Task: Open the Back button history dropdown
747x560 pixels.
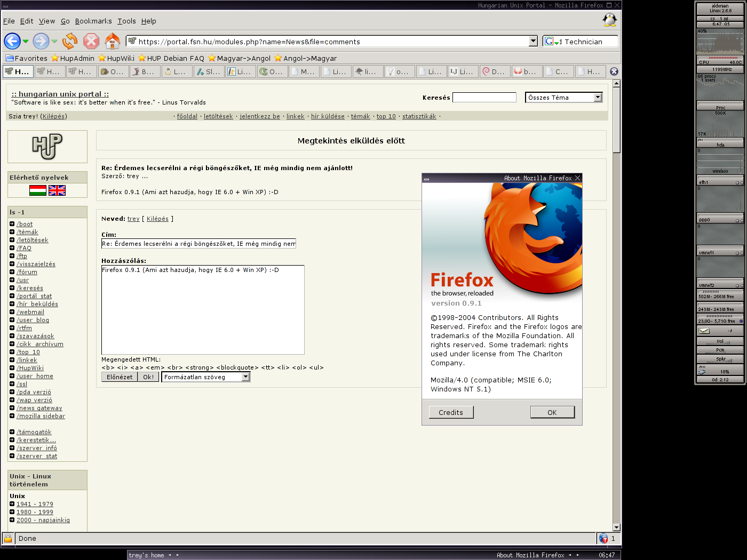Action: coord(25,41)
